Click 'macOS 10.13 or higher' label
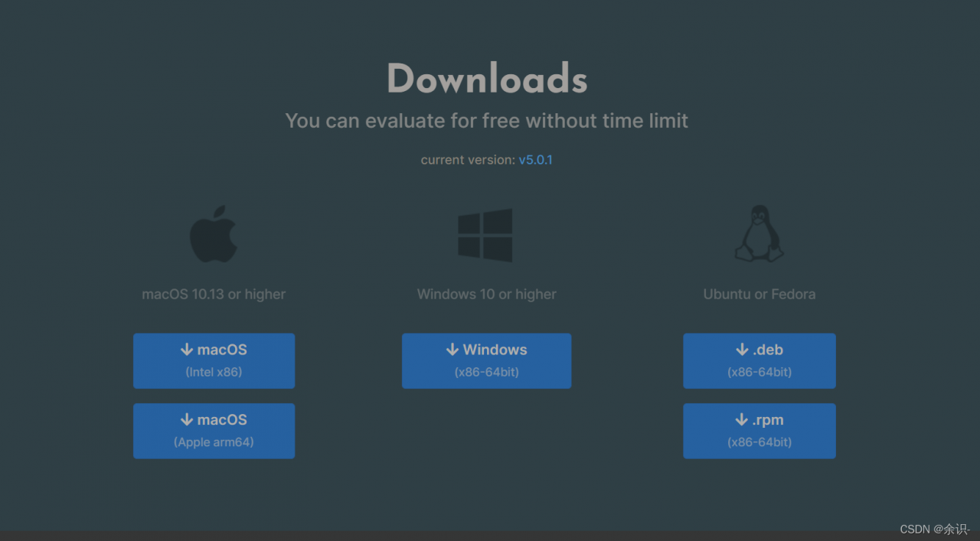 tap(214, 295)
